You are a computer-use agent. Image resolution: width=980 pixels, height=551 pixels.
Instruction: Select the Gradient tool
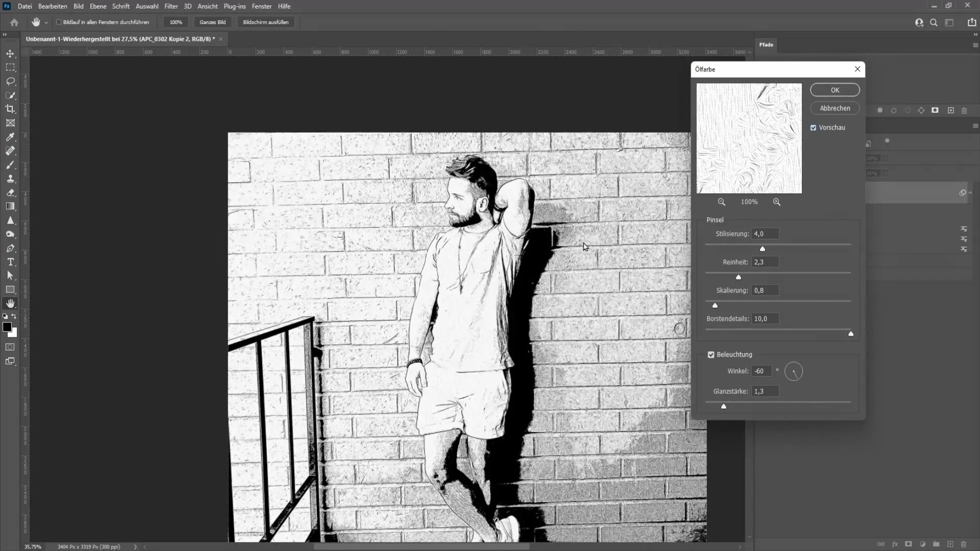10,207
